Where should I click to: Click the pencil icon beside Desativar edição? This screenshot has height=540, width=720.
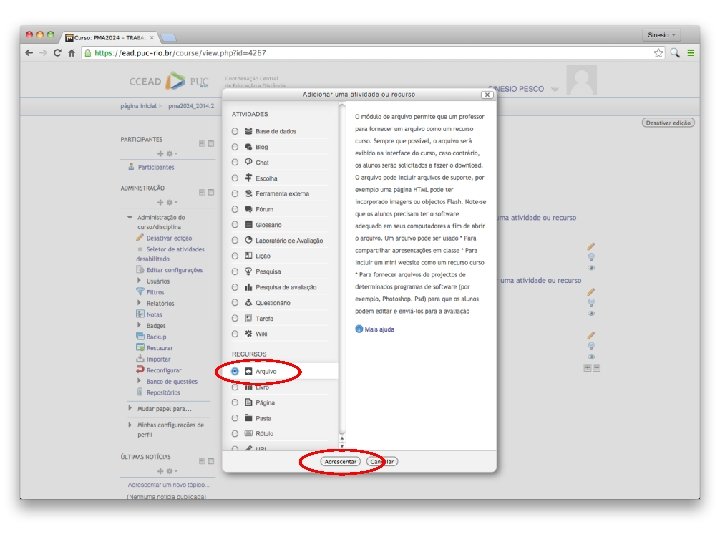[x=140, y=237]
